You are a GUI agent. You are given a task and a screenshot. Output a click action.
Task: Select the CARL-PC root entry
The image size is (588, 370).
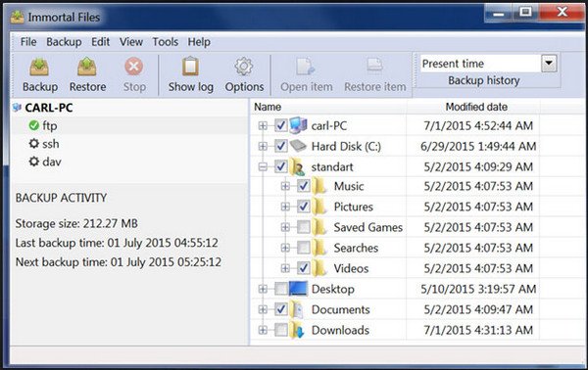click(x=49, y=108)
